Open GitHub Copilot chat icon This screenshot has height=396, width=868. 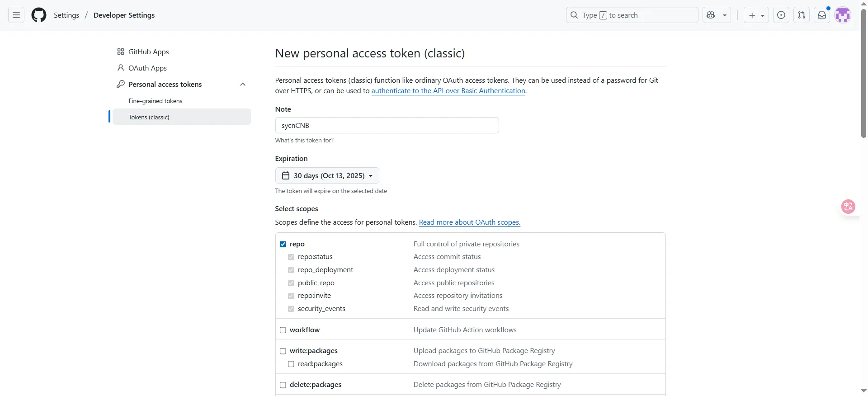pyautogui.click(x=711, y=15)
